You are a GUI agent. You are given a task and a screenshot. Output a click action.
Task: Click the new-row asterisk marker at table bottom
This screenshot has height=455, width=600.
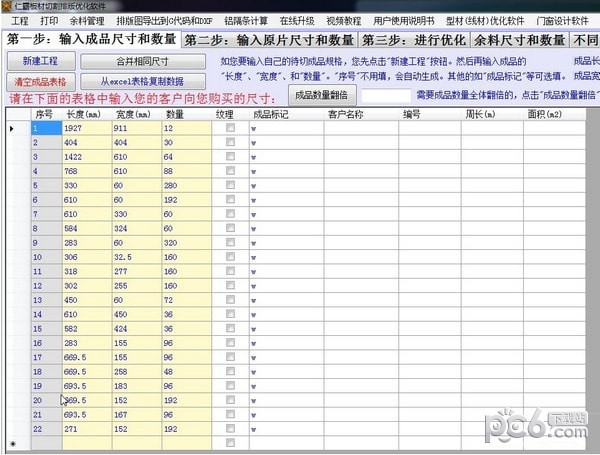point(12,442)
